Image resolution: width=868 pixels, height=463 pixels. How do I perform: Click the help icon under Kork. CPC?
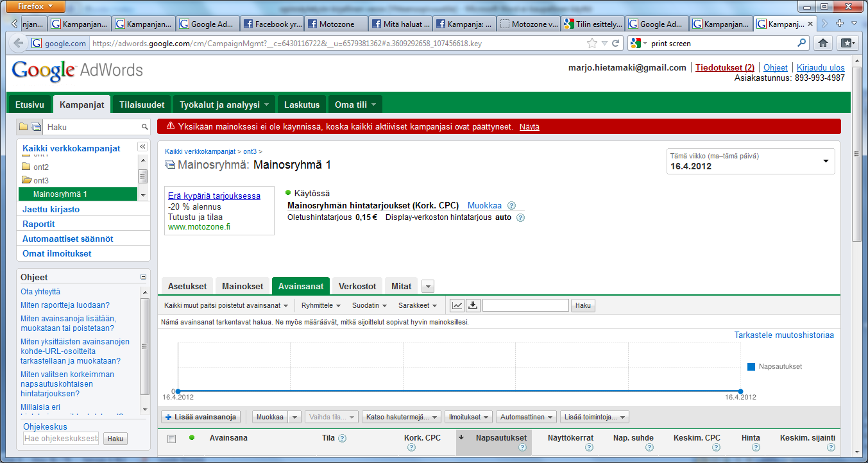point(412,448)
